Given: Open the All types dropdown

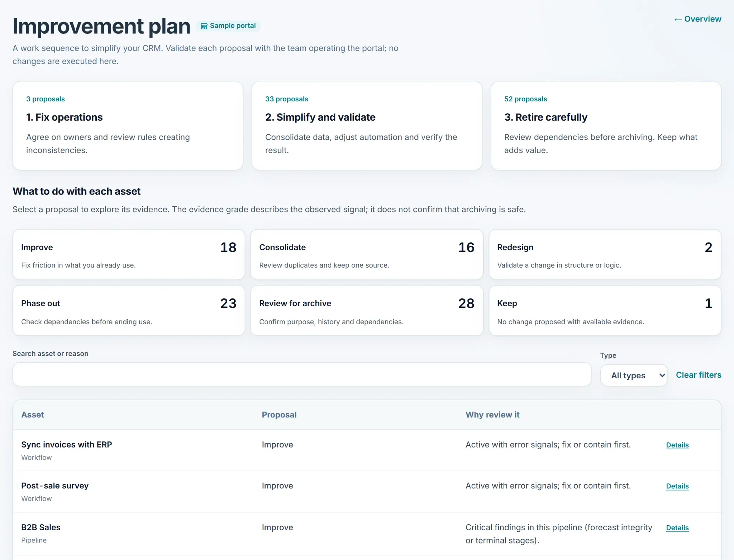Looking at the screenshot, I should [634, 375].
